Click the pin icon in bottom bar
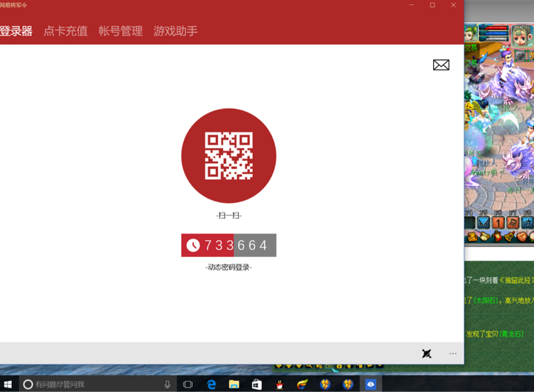 (426, 353)
